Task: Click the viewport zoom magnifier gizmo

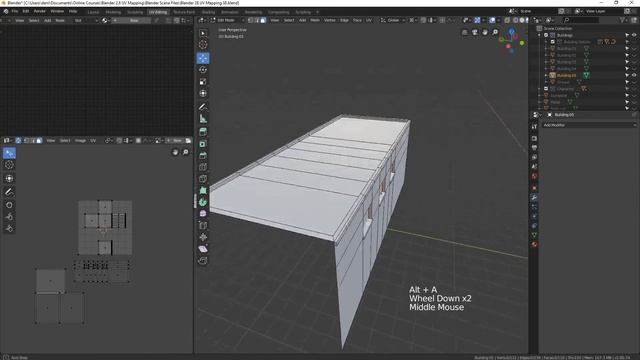Action: click(x=495, y=32)
